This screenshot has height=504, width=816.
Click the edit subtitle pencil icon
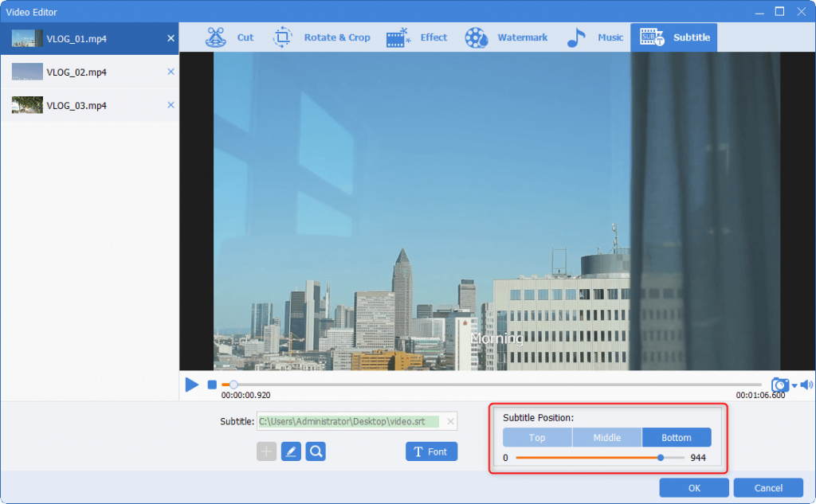(291, 451)
